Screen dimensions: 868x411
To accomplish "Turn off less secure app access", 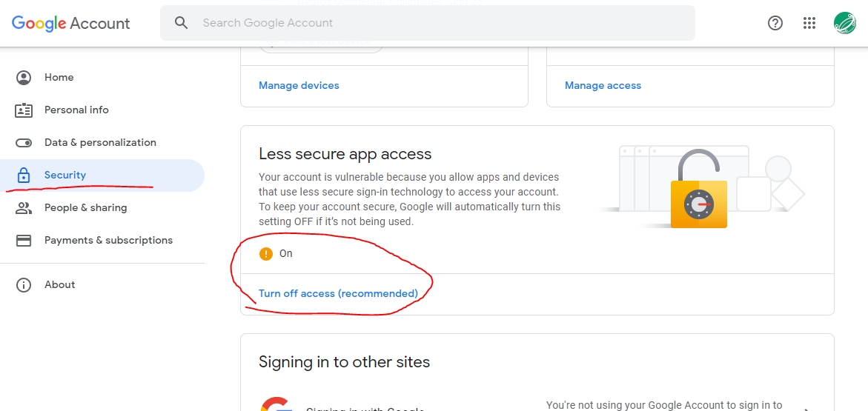I will tap(338, 294).
